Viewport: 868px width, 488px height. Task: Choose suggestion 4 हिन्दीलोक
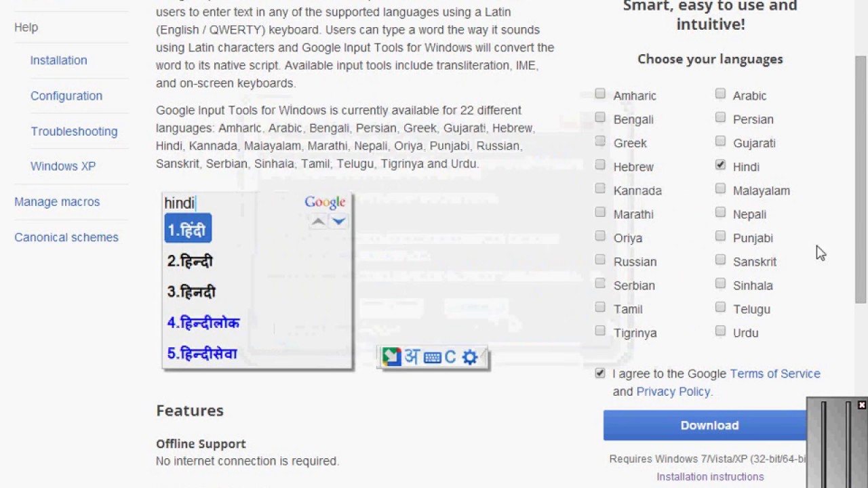[203, 323]
